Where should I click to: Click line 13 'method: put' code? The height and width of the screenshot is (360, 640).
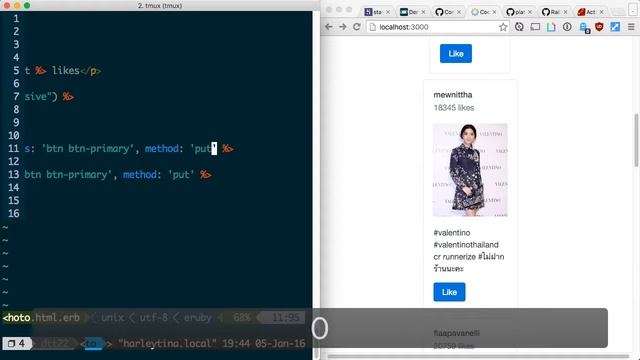coord(158,175)
